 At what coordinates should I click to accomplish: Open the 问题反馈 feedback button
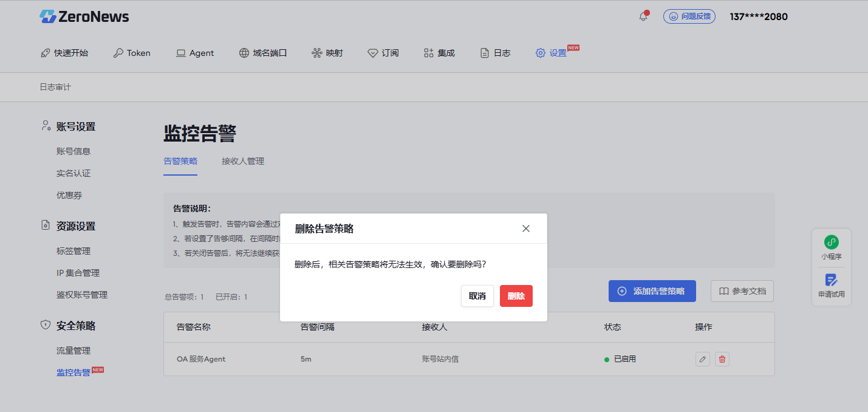click(x=689, y=16)
